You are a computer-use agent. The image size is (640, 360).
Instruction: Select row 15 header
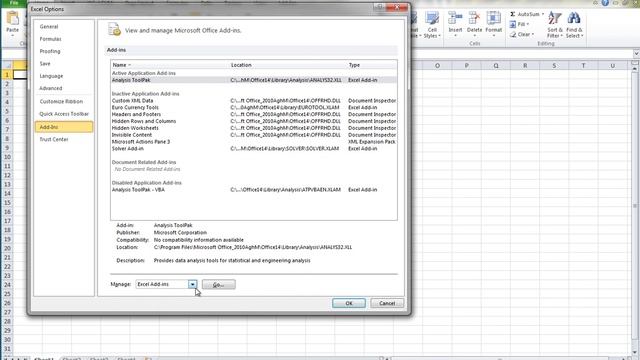(x=7, y=203)
